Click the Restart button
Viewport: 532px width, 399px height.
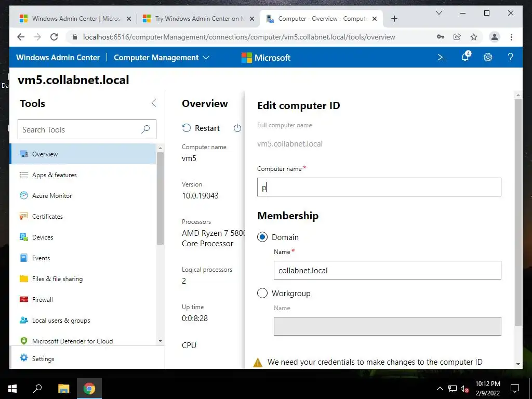point(201,128)
